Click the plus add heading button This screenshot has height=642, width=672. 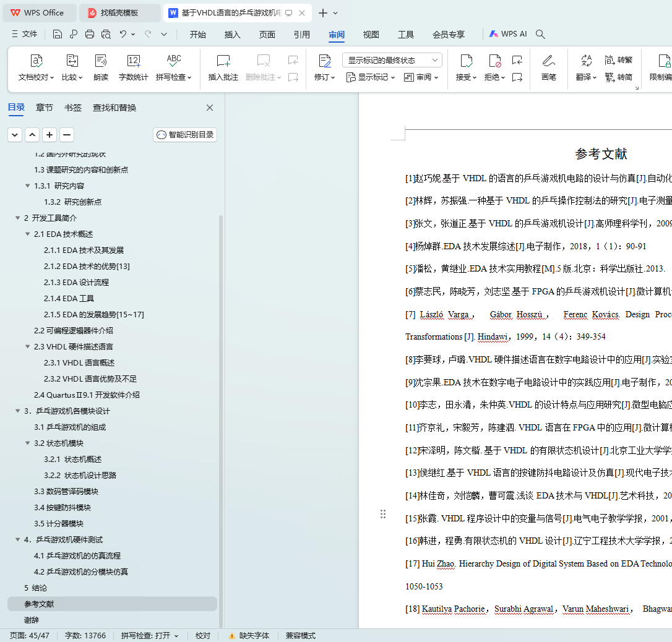click(x=50, y=135)
